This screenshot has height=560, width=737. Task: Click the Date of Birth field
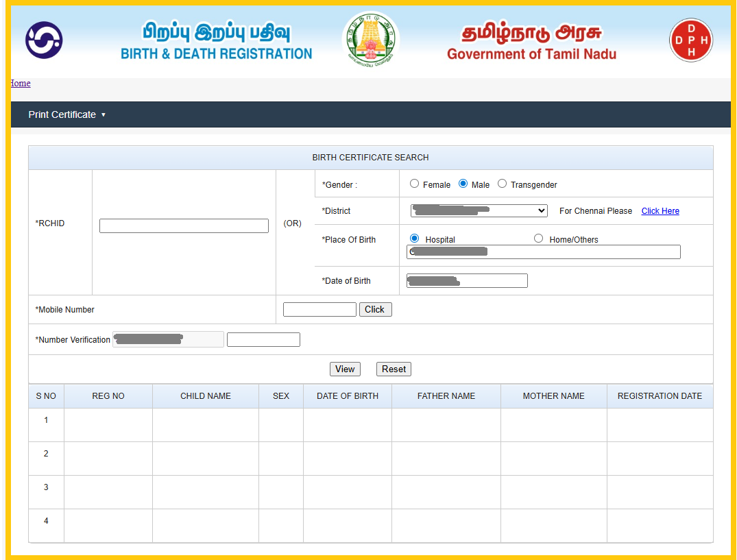pos(466,280)
